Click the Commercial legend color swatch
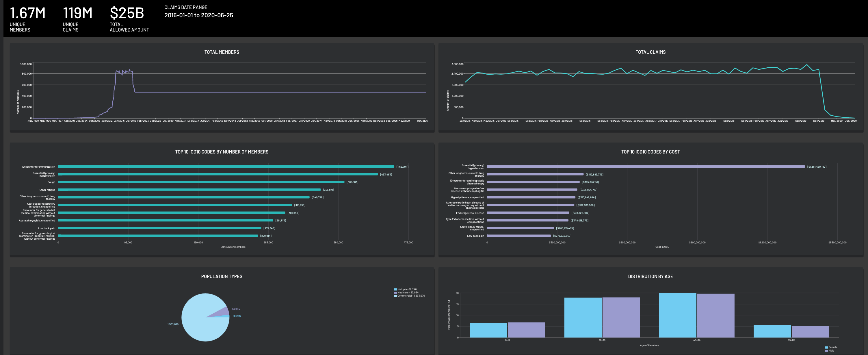This screenshot has height=355, width=868. pyautogui.click(x=395, y=296)
